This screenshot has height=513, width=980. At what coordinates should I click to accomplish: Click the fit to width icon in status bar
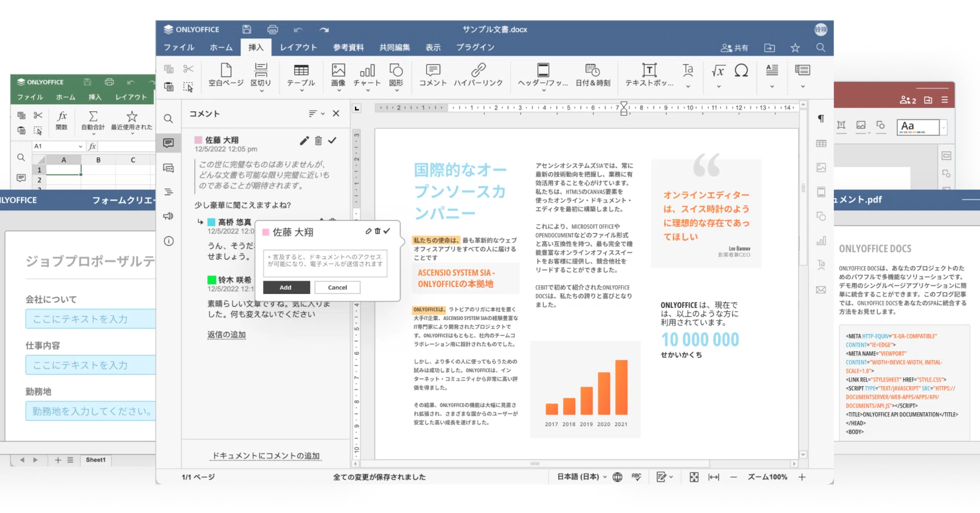click(714, 477)
